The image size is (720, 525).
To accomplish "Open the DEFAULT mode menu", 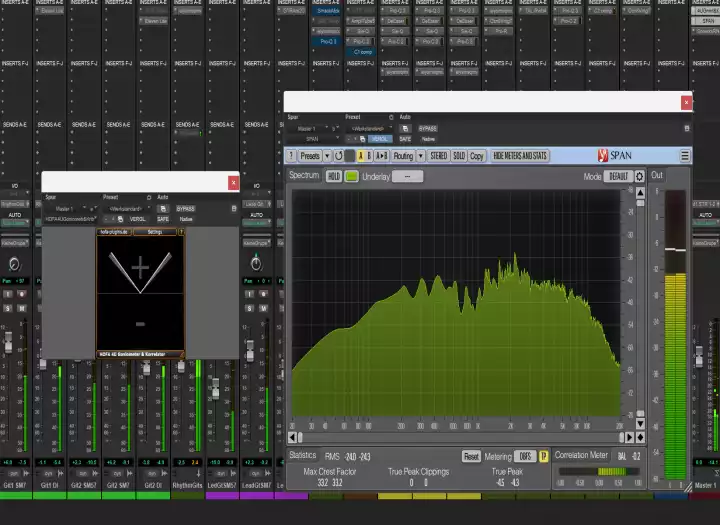I will pyautogui.click(x=618, y=177).
